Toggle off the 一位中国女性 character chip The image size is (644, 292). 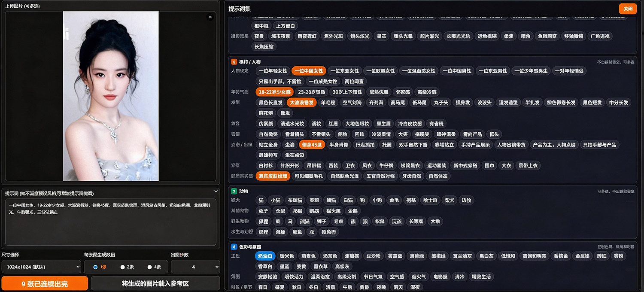click(x=309, y=71)
